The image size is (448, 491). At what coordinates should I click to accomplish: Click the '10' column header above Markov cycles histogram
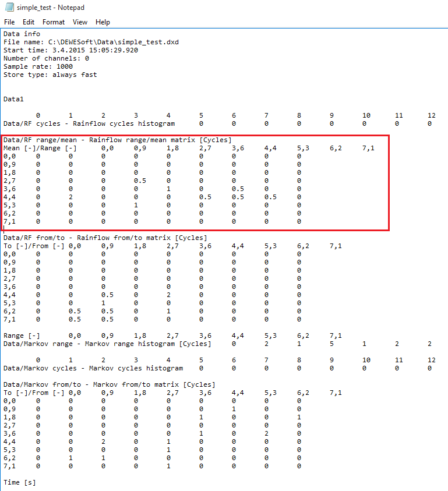click(x=366, y=360)
